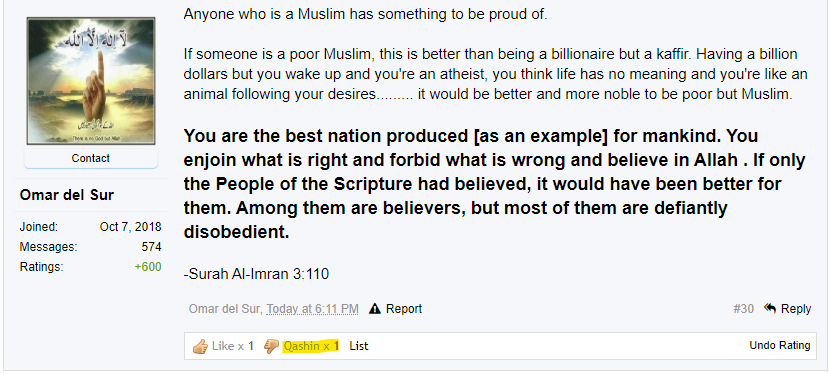Click the +600 ratings count
Screen dimensions: 829x373
tap(148, 267)
